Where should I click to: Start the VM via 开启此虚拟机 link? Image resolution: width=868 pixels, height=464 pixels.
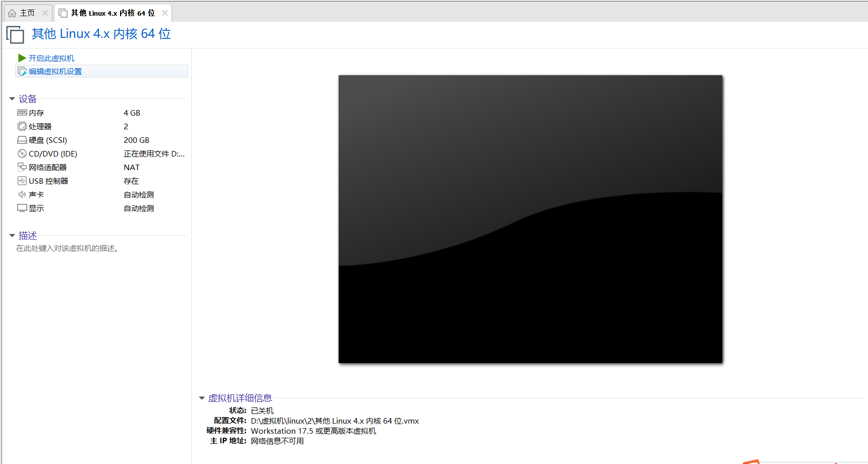point(51,59)
